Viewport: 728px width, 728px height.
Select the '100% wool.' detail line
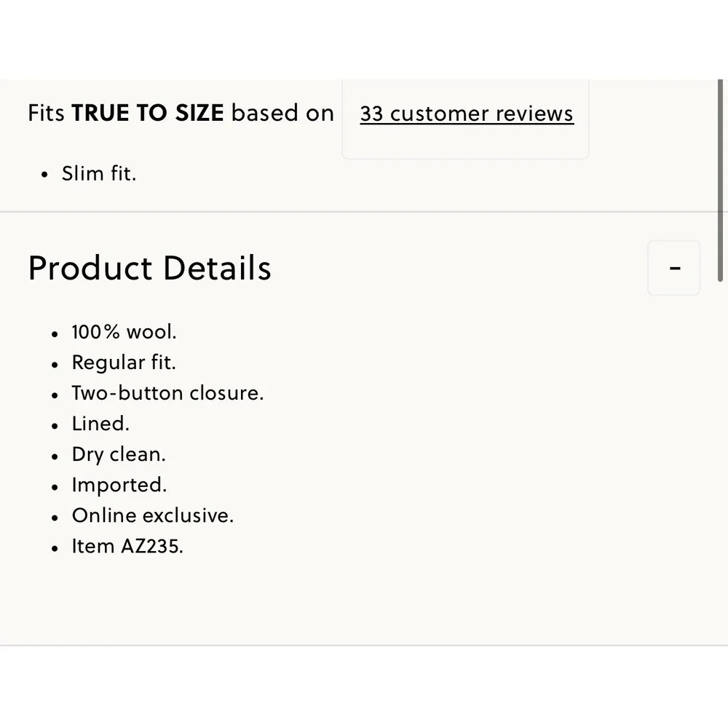click(x=124, y=332)
